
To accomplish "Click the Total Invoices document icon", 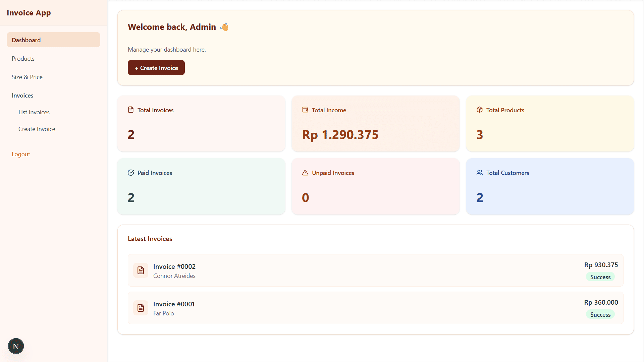I will (131, 110).
